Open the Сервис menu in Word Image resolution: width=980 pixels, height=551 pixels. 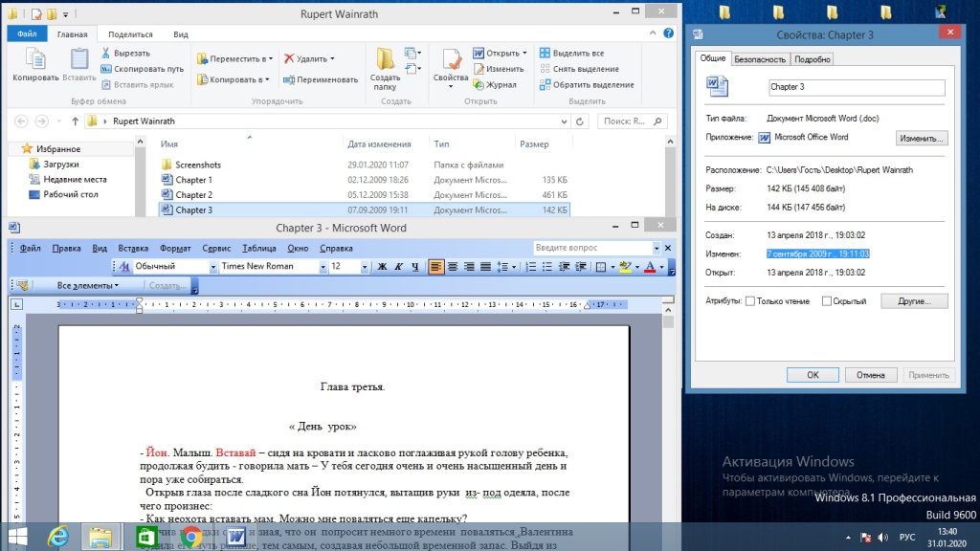216,248
